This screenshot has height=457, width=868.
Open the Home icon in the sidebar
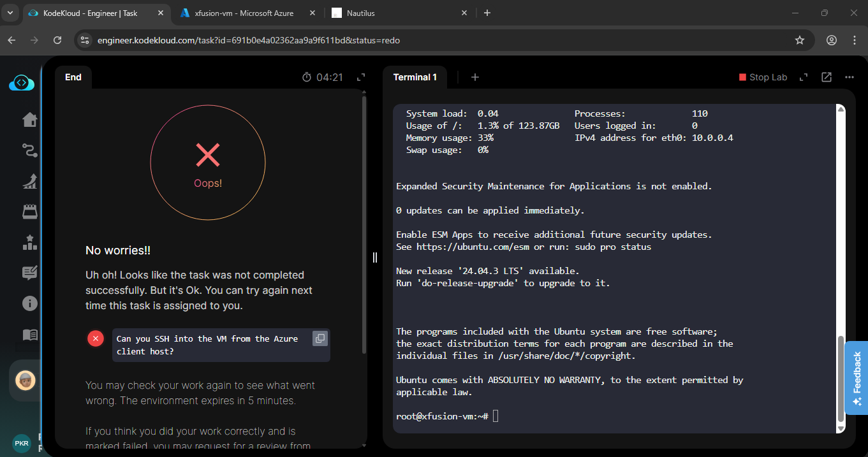point(29,120)
